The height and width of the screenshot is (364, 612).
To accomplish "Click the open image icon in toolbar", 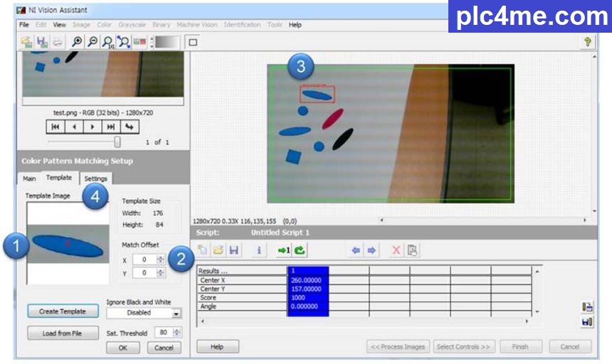I will click(26, 43).
